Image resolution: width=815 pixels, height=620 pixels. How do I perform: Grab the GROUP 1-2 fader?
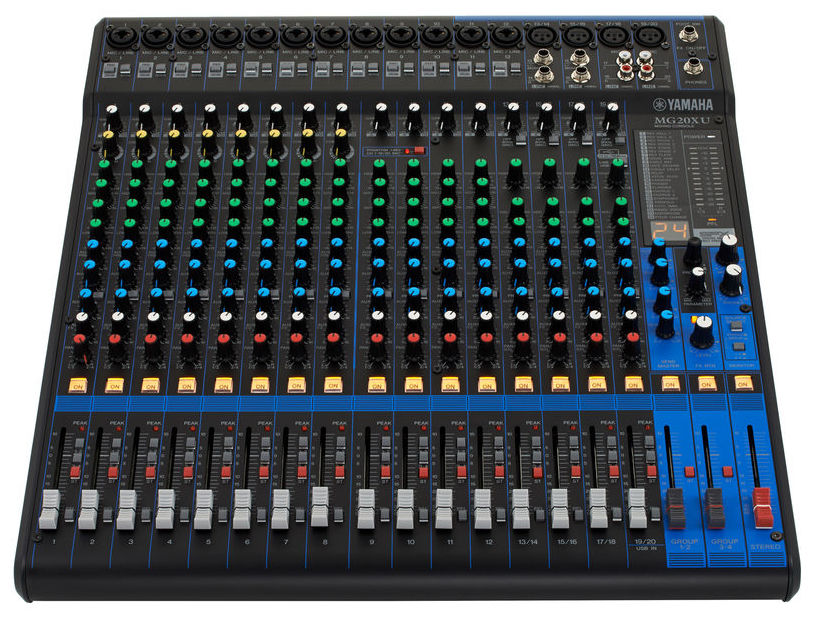[x=677, y=507]
